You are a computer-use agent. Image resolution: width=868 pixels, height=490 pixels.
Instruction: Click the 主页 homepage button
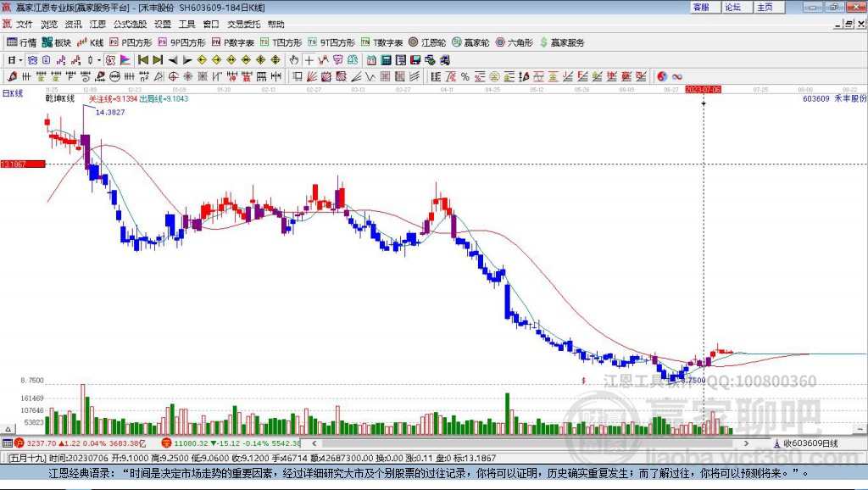click(x=769, y=7)
